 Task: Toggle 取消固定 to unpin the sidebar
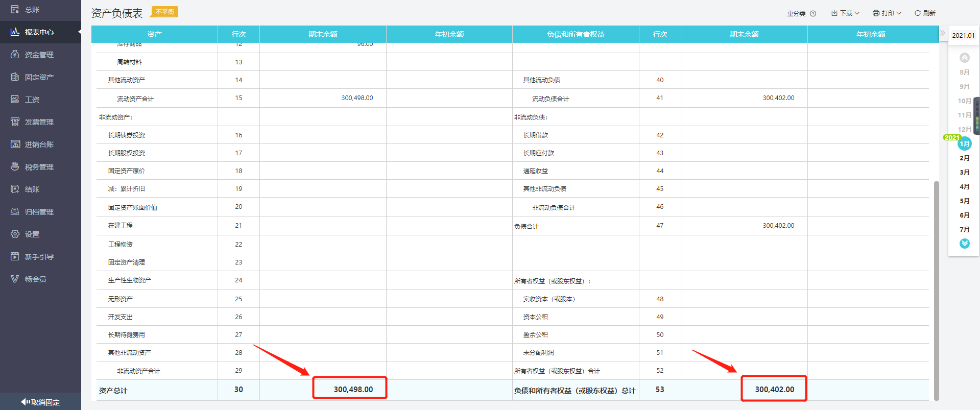(x=40, y=402)
